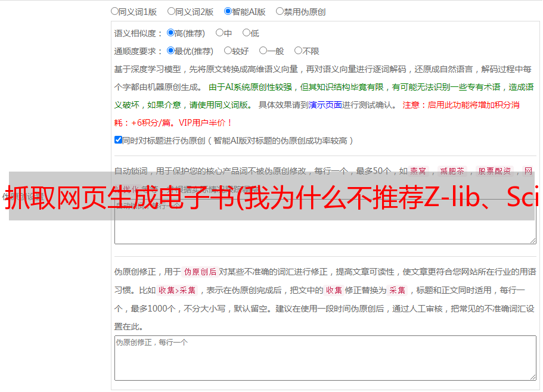Click the 减肥茶 example keyword tag
The image size is (543, 392).
452,171
